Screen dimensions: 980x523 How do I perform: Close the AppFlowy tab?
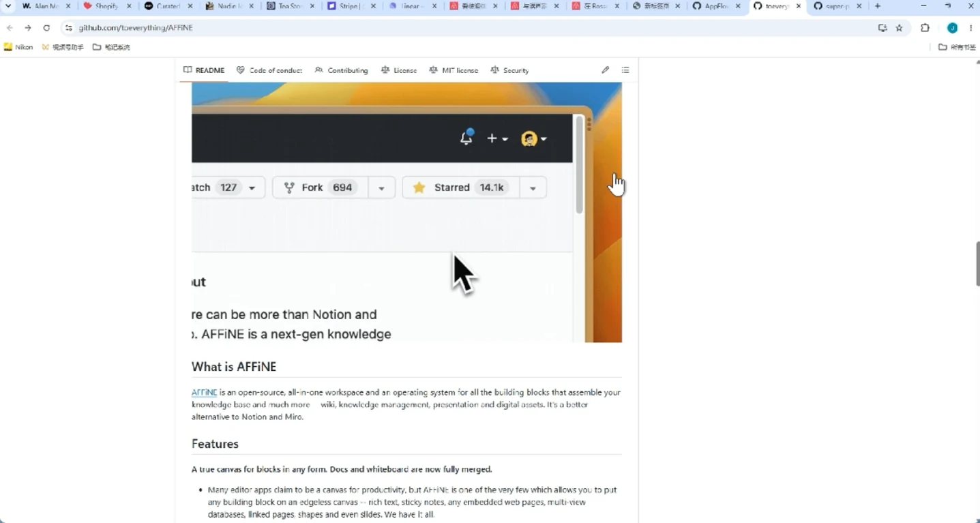(x=738, y=6)
